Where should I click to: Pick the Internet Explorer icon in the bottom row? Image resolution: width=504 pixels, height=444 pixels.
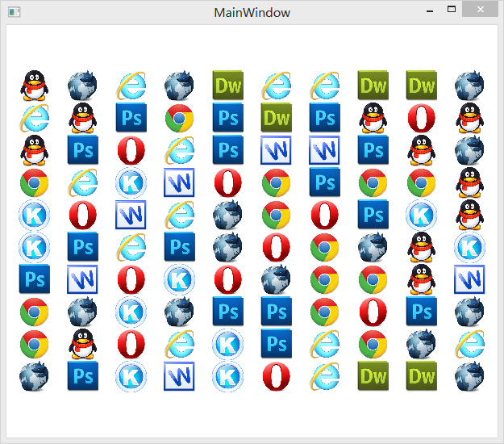click(325, 376)
